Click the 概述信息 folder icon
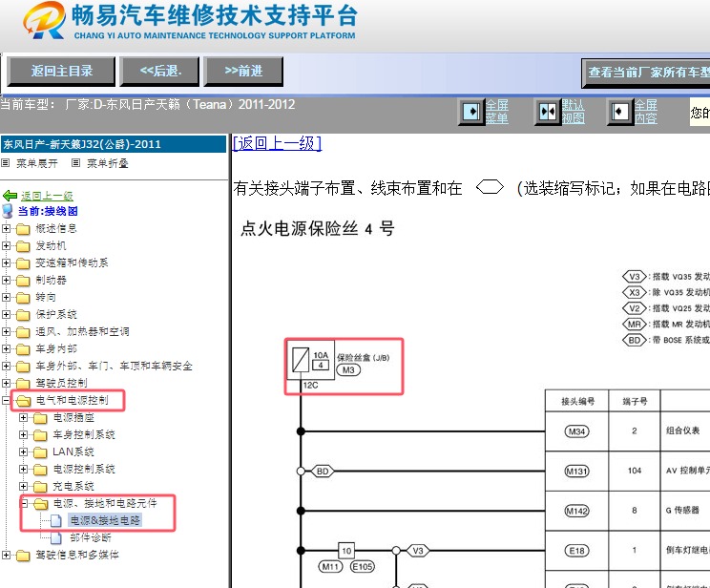This screenshot has height=588, width=710. click(x=23, y=229)
